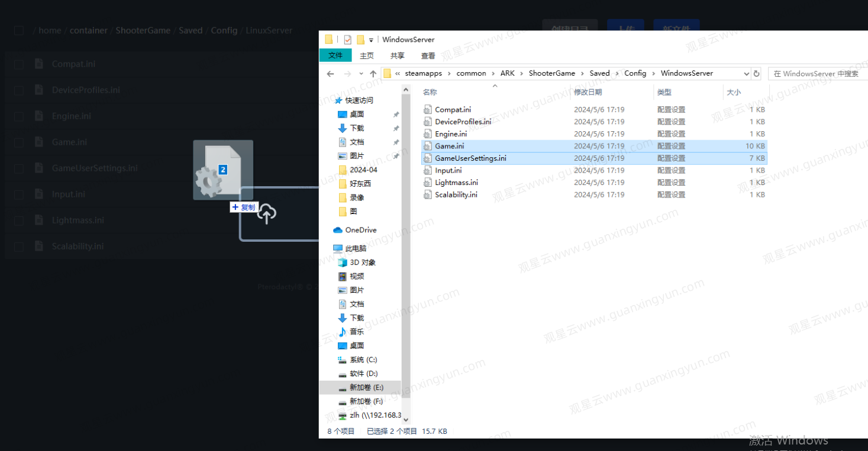868x451 pixels.
Task: Sort files by the 大小 (Size) column
Action: [x=733, y=92]
